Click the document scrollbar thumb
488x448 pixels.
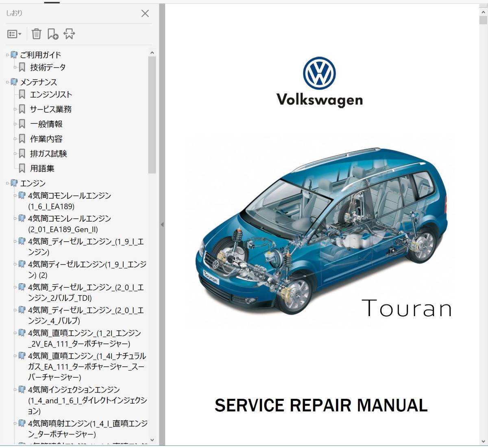[483, 20]
